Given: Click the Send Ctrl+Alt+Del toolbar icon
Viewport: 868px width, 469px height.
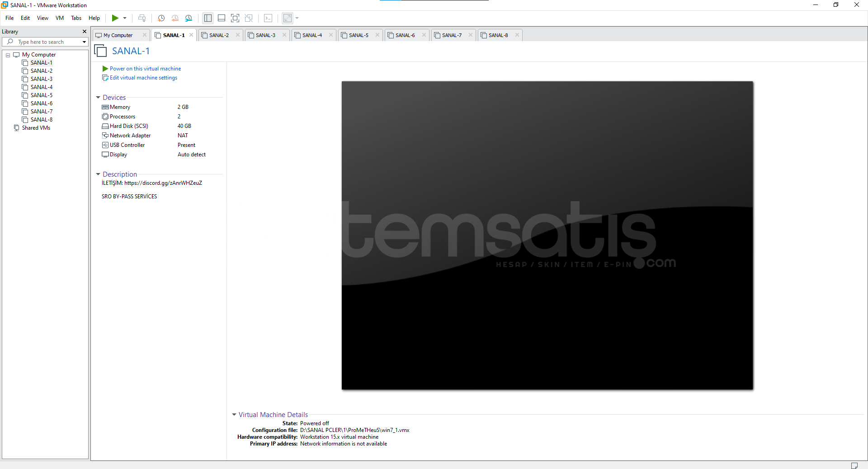Looking at the screenshot, I should pyautogui.click(x=142, y=18).
